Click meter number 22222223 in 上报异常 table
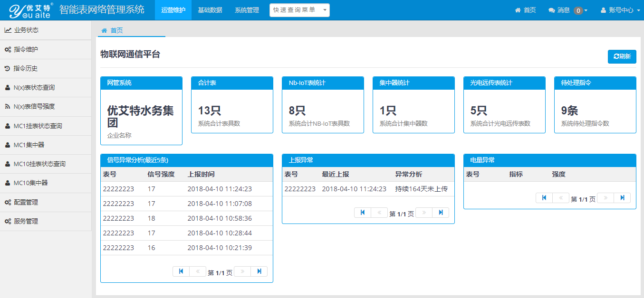 (x=300, y=189)
